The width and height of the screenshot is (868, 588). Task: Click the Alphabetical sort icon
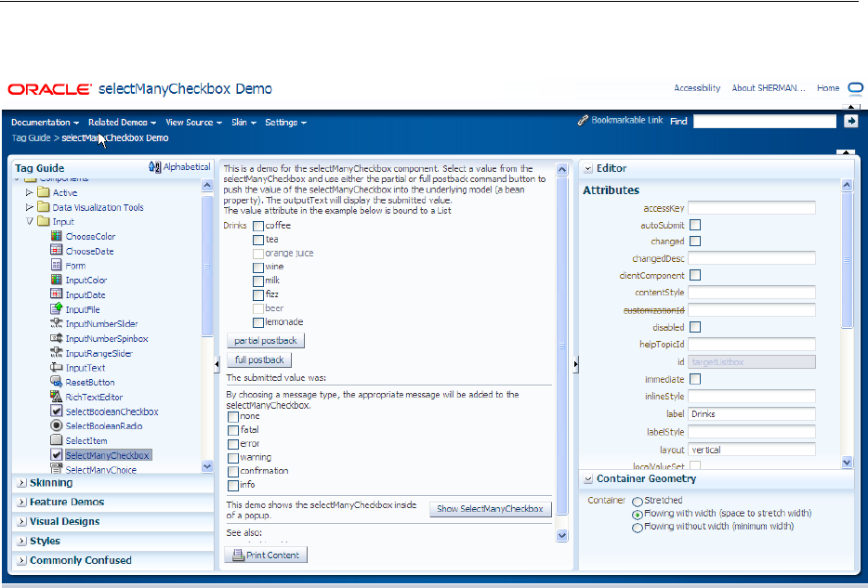pos(154,166)
